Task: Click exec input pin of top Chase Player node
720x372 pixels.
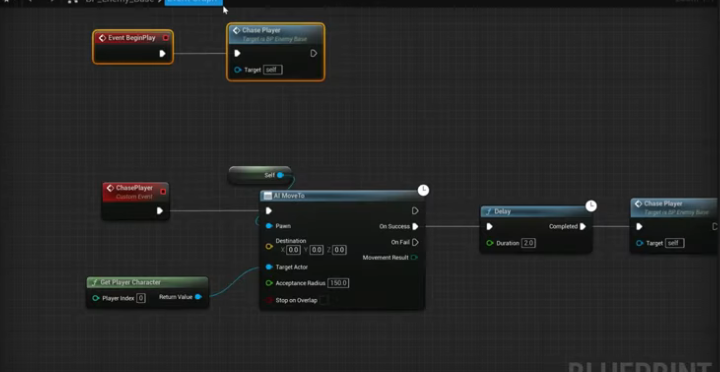Action: pyautogui.click(x=237, y=53)
